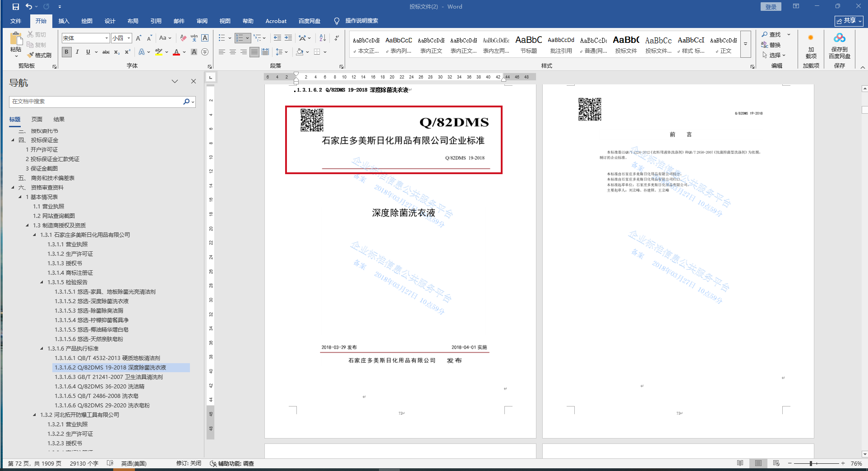This screenshot has height=471, width=868.
Task: Open the phonetic guide (wén) tool
Action: pos(194,38)
